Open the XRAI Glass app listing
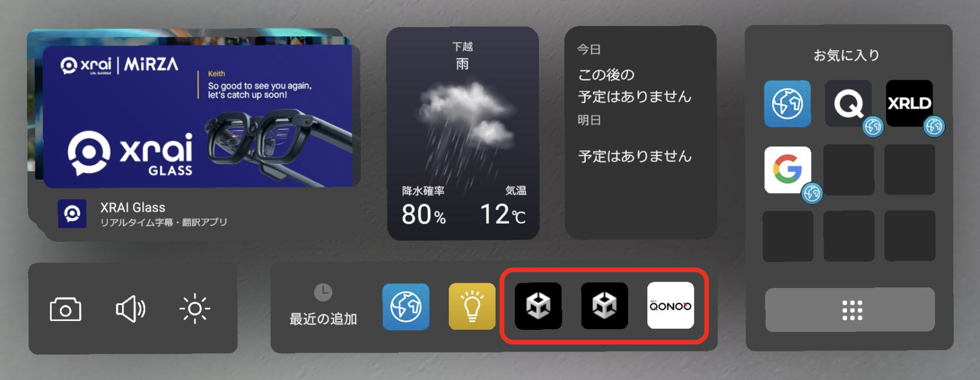 pyautogui.click(x=143, y=214)
